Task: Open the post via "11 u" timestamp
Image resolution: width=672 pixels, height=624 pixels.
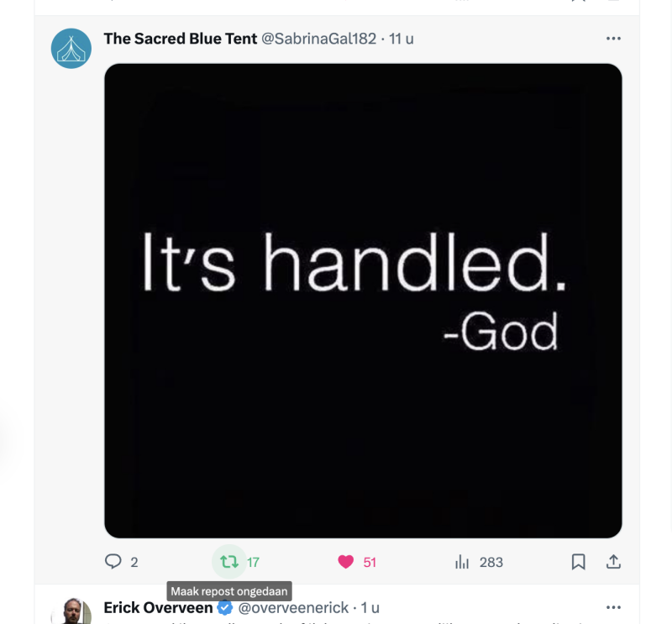Action: [402, 39]
